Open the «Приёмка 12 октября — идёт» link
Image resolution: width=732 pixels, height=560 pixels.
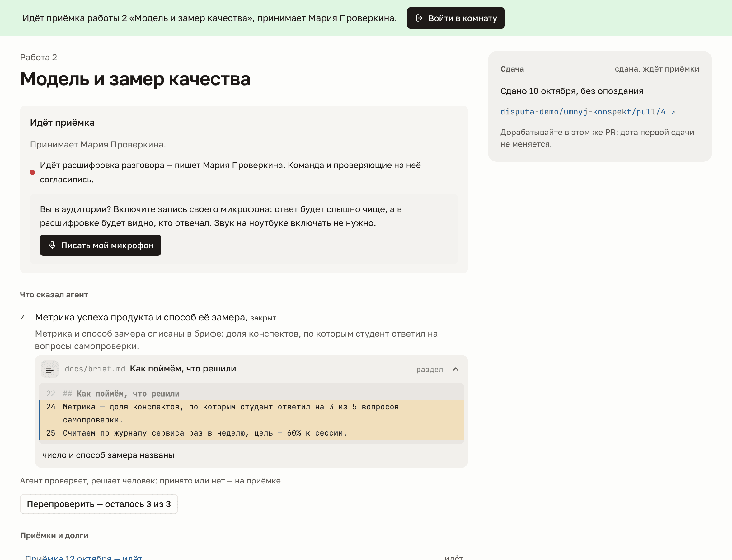click(x=84, y=557)
